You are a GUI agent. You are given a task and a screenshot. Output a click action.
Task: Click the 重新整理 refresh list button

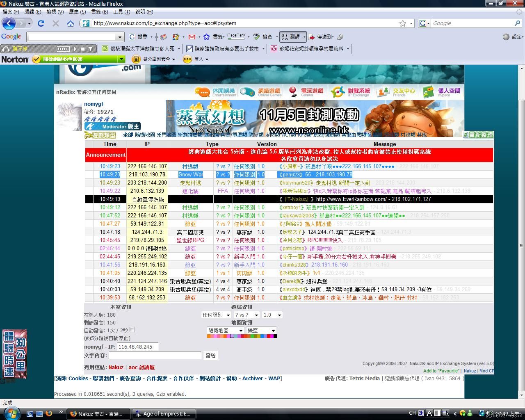tap(478, 135)
